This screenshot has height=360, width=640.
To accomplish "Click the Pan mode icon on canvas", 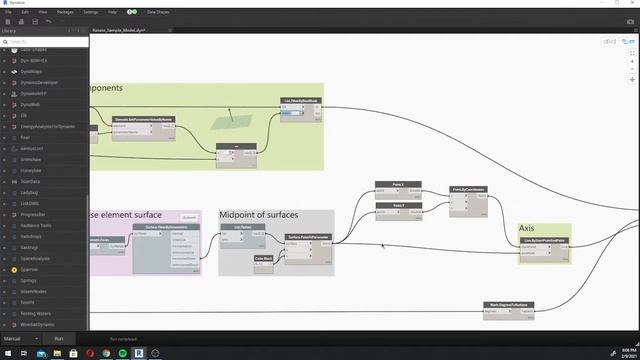I will [632, 80].
